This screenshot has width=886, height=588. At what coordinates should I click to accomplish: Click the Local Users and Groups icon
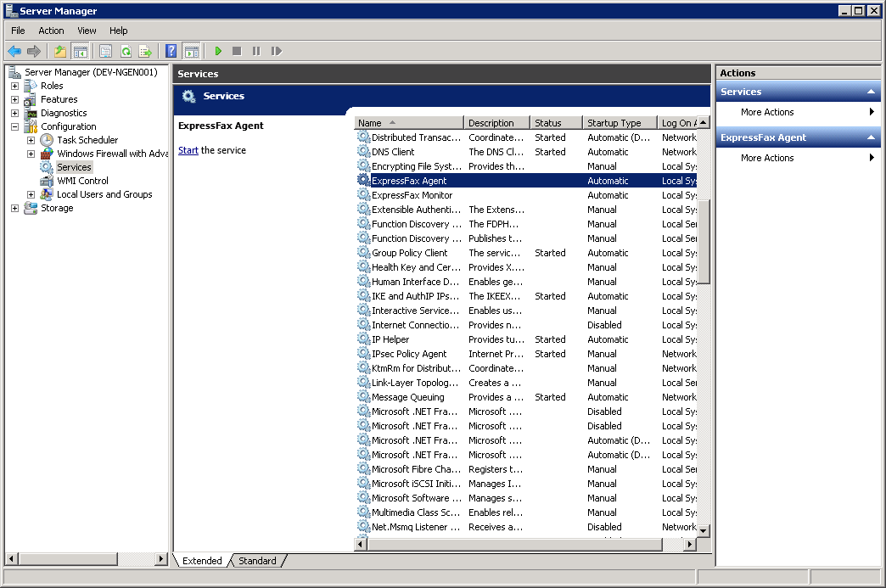tap(47, 194)
